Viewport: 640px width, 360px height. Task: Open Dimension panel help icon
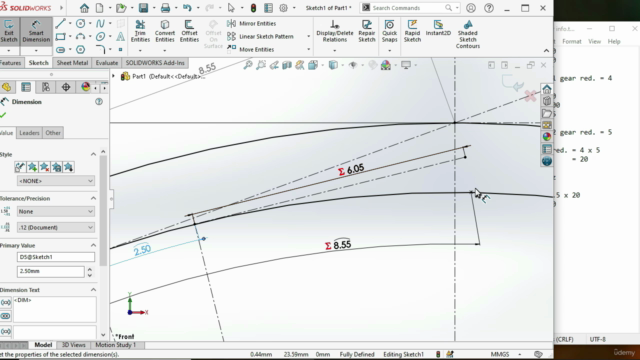pos(99,102)
